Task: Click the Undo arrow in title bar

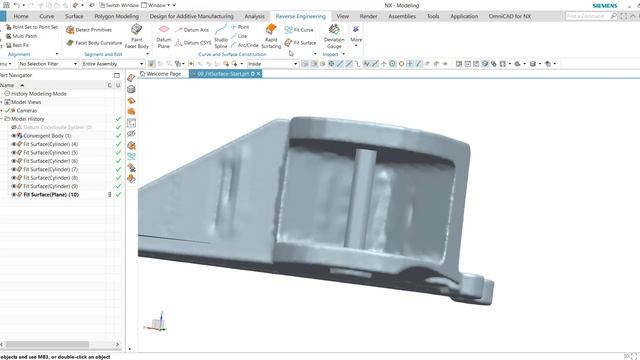Action: [17, 5]
